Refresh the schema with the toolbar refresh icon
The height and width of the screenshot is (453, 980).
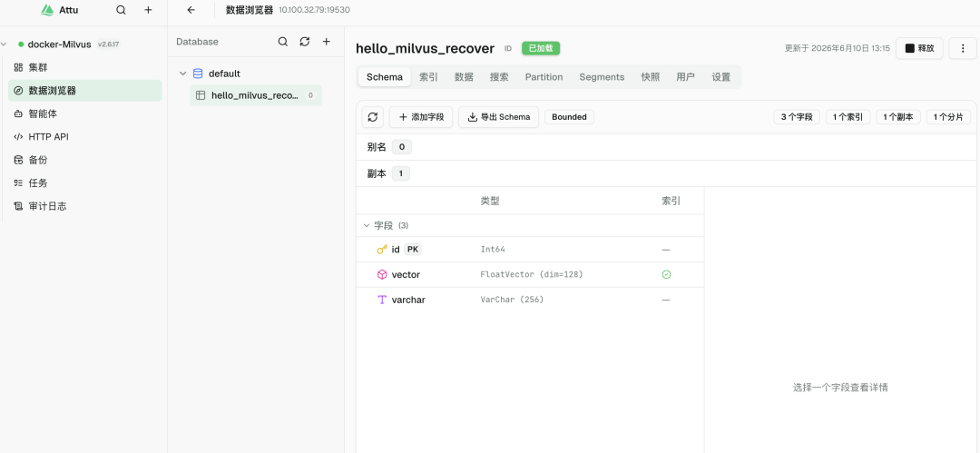373,117
